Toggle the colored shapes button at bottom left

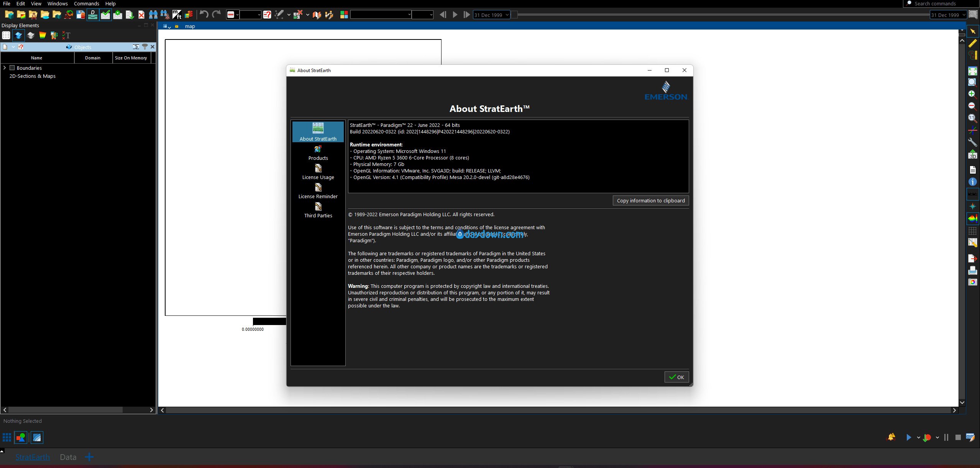click(x=21, y=437)
